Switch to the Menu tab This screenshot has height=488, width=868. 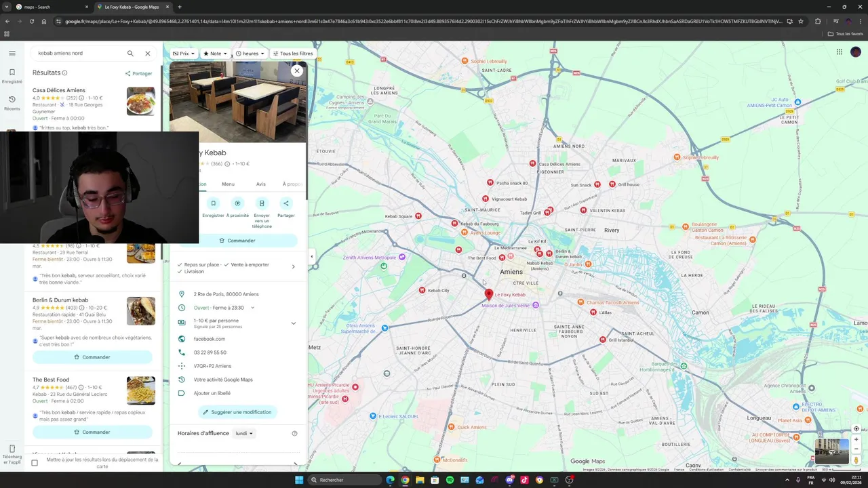(228, 184)
